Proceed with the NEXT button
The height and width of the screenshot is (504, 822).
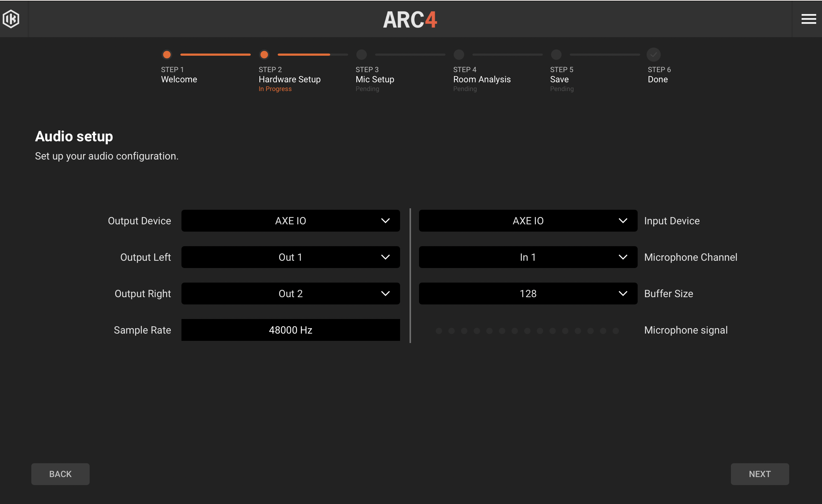pos(760,474)
